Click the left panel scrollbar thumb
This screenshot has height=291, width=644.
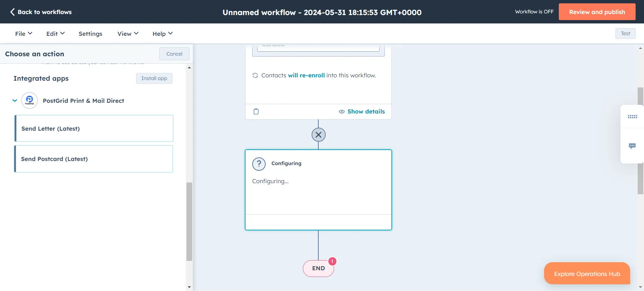[189, 221]
